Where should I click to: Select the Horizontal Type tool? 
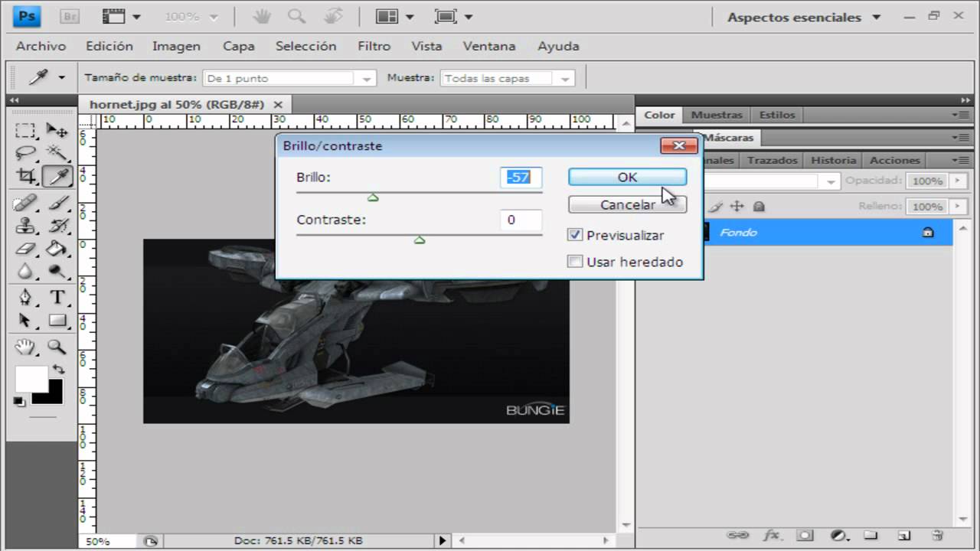[57, 297]
